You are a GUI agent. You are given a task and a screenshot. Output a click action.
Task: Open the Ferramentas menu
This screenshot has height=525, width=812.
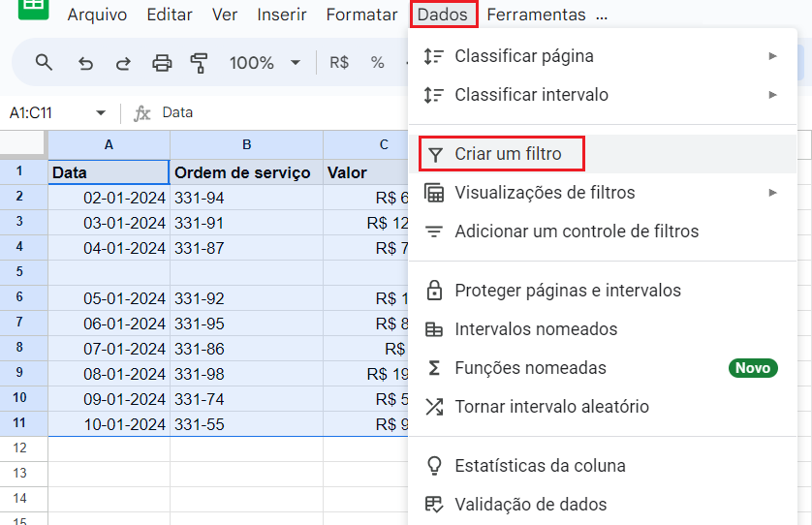point(536,15)
